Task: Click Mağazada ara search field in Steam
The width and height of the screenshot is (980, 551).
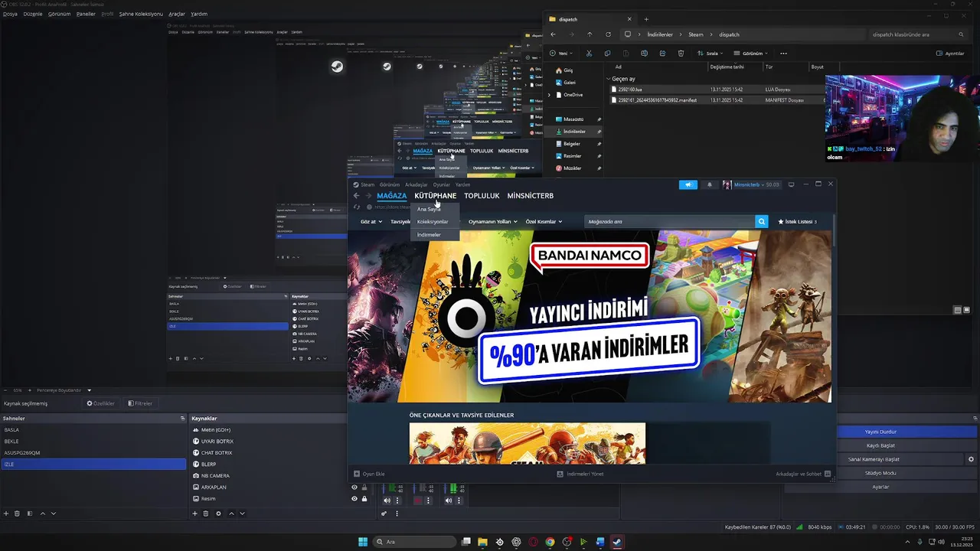Action: point(669,221)
